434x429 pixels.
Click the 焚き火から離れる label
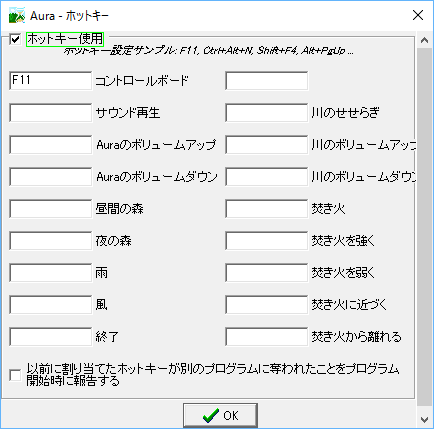[x=356, y=337]
